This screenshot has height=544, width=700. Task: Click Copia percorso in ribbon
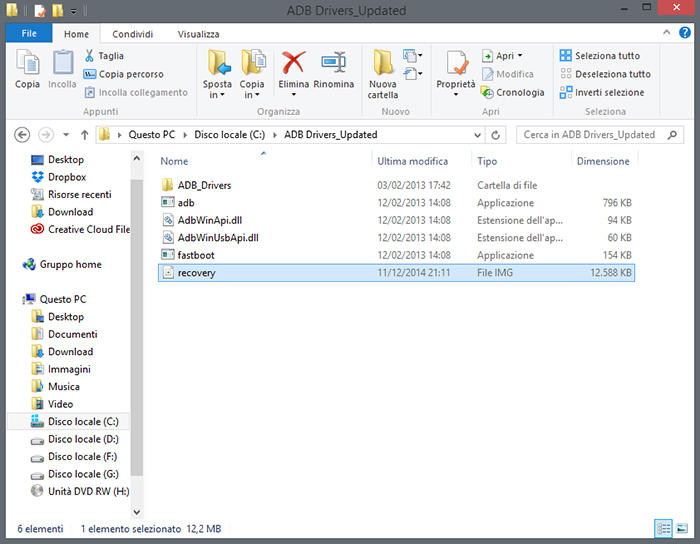pos(124,74)
